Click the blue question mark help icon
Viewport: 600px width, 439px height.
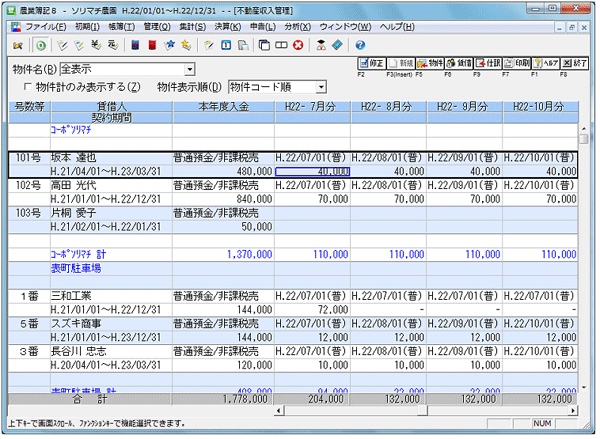pos(359,46)
